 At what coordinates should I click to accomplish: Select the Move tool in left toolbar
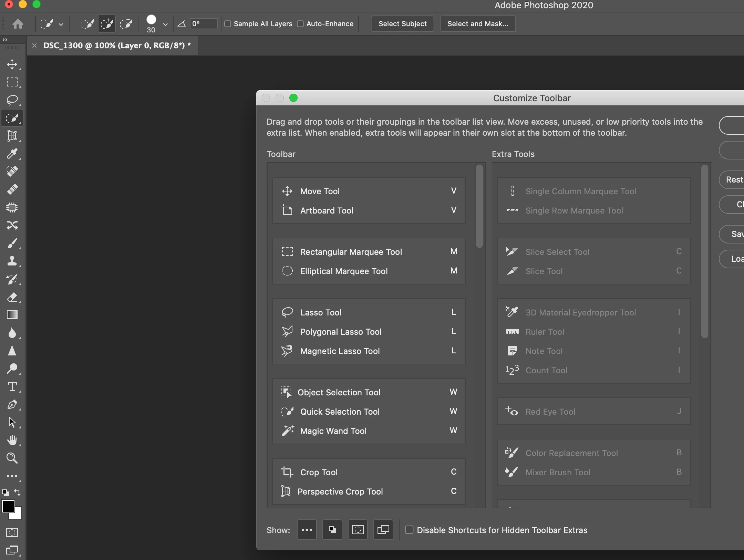(x=12, y=64)
